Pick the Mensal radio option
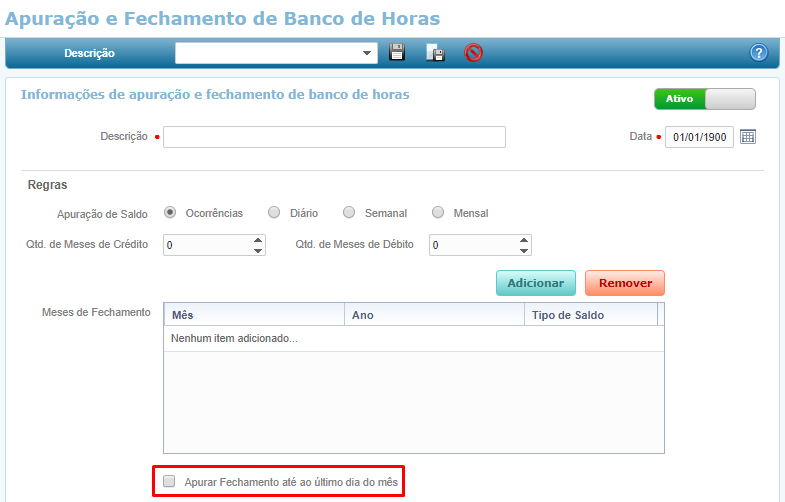Viewport: 785px width, 502px height. (438, 212)
